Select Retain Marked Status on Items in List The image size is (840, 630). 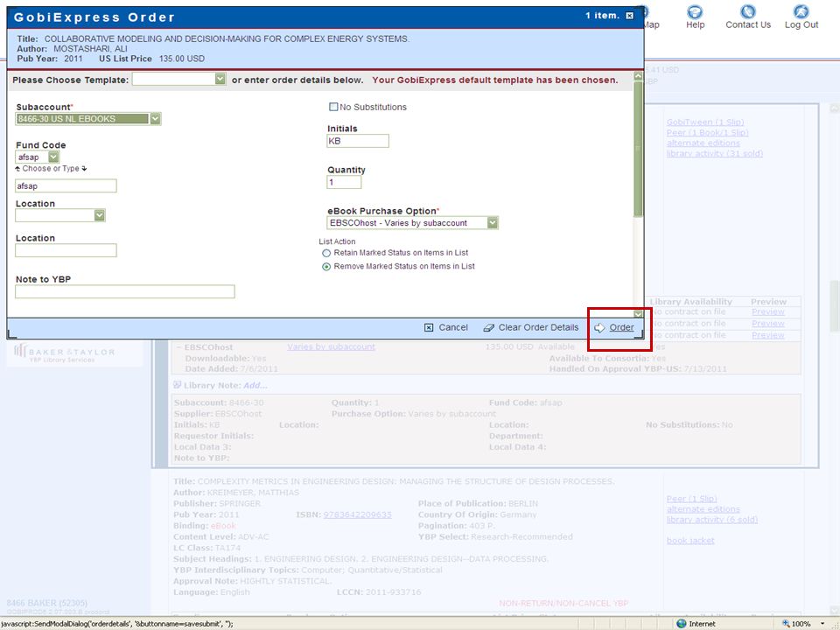(x=326, y=253)
